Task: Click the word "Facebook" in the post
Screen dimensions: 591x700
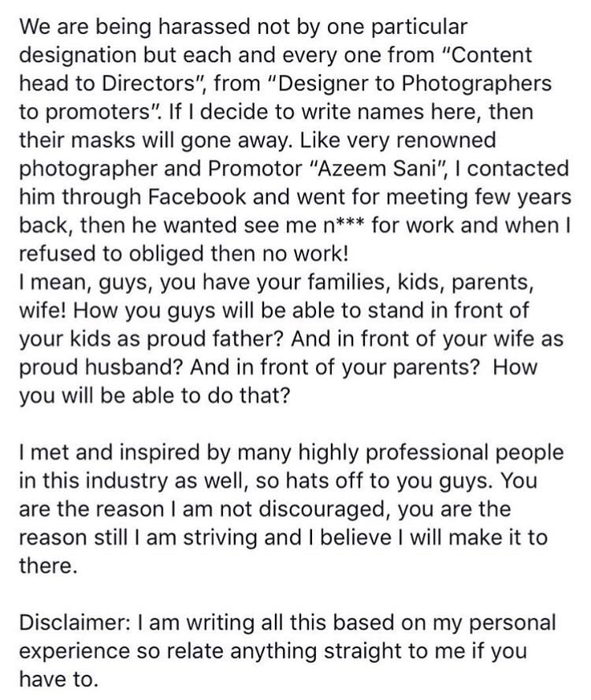Action: [x=197, y=196]
